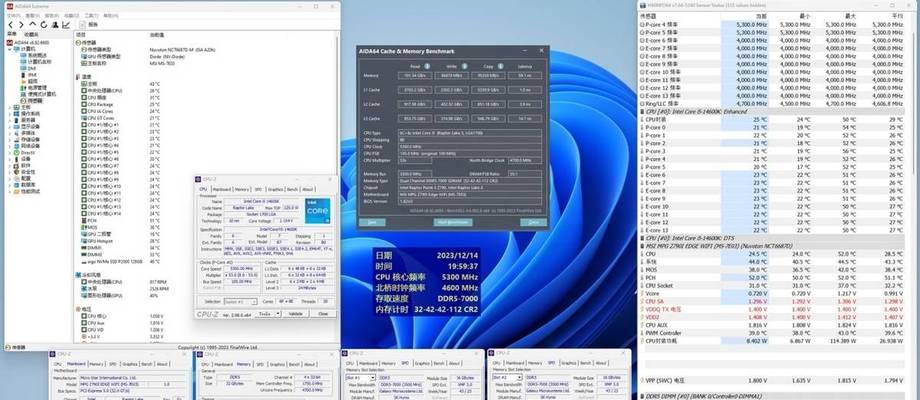Open 查看 menu in AIDA64
920x400 pixels.
pyautogui.click(x=33, y=15)
